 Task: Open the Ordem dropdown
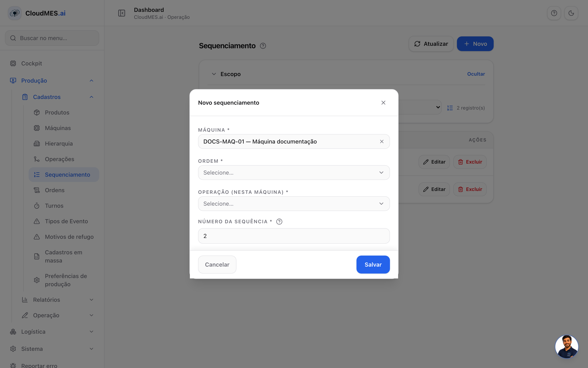[294, 173]
